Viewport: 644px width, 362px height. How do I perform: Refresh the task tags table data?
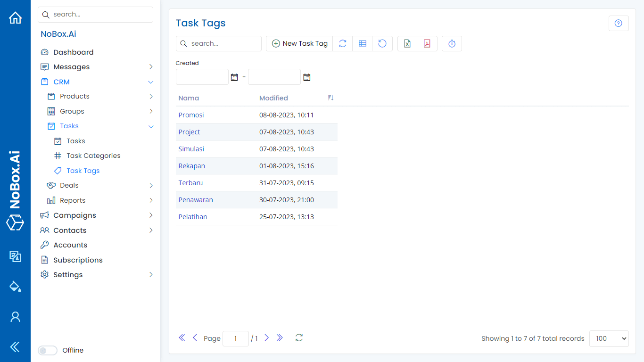point(343,43)
